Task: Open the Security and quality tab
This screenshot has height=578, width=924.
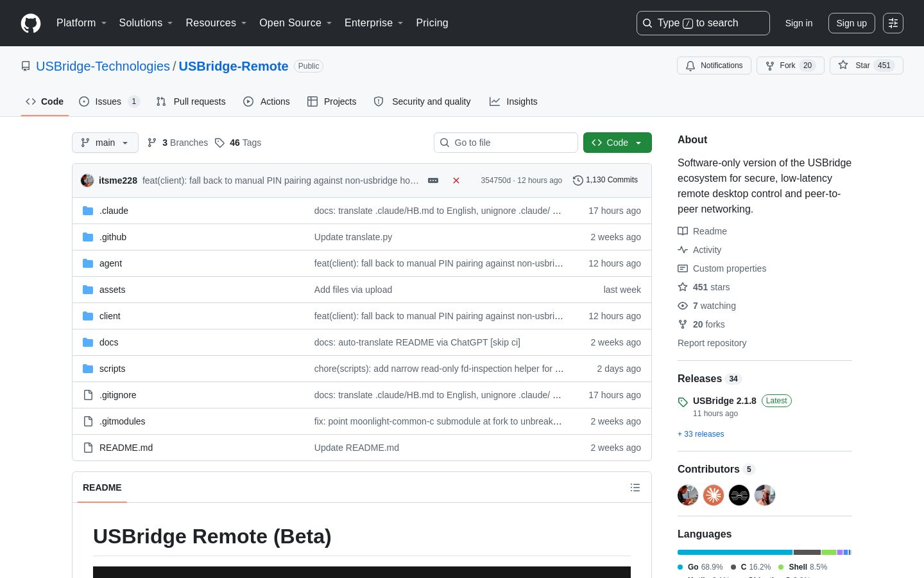Action: pos(422,101)
